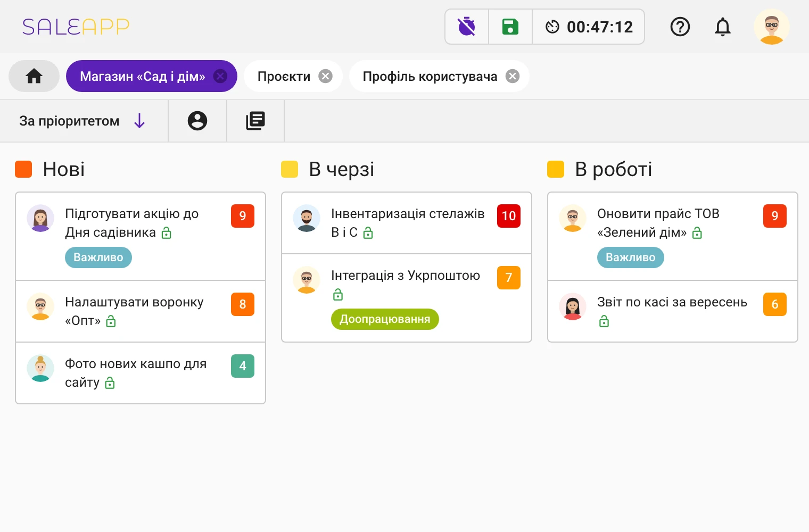809x532 pixels.
Task: Click the yellow В черзі column color marker
Action: pos(290,169)
